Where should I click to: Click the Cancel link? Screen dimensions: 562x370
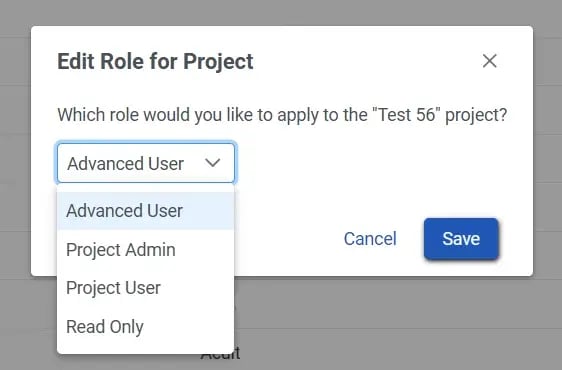click(x=370, y=239)
